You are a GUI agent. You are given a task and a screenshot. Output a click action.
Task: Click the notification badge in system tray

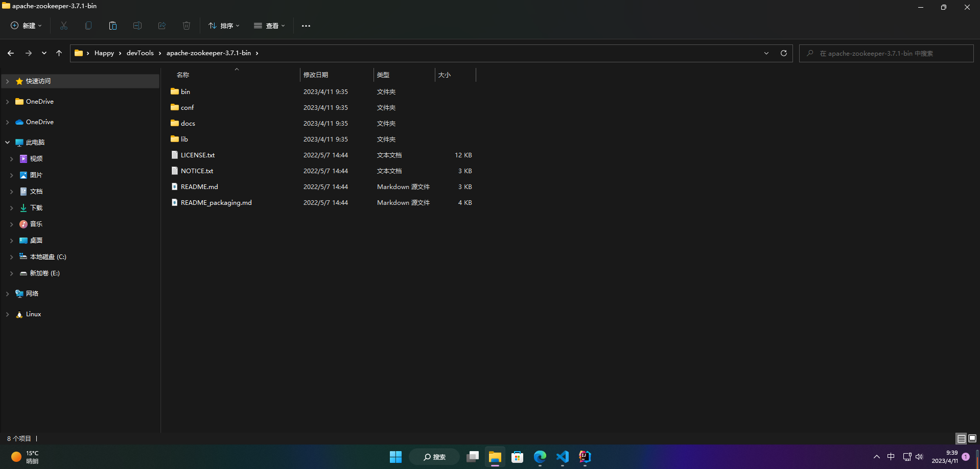tap(966, 457)
